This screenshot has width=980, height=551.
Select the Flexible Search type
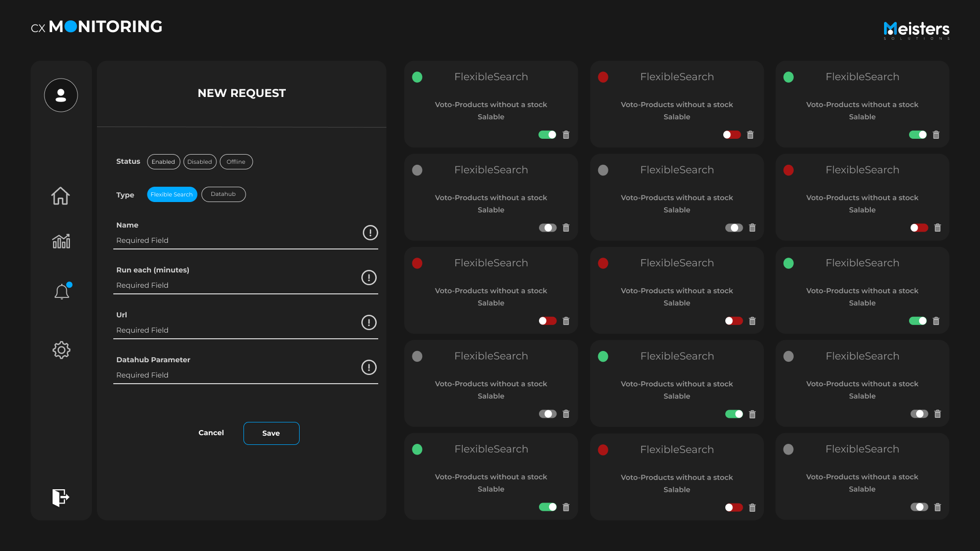(x=172, y=194)
